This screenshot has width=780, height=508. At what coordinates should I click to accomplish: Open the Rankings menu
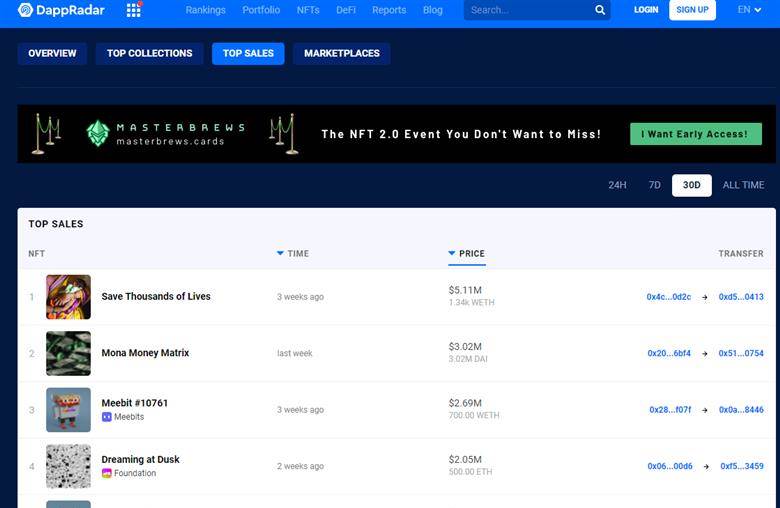pos(205,10)
